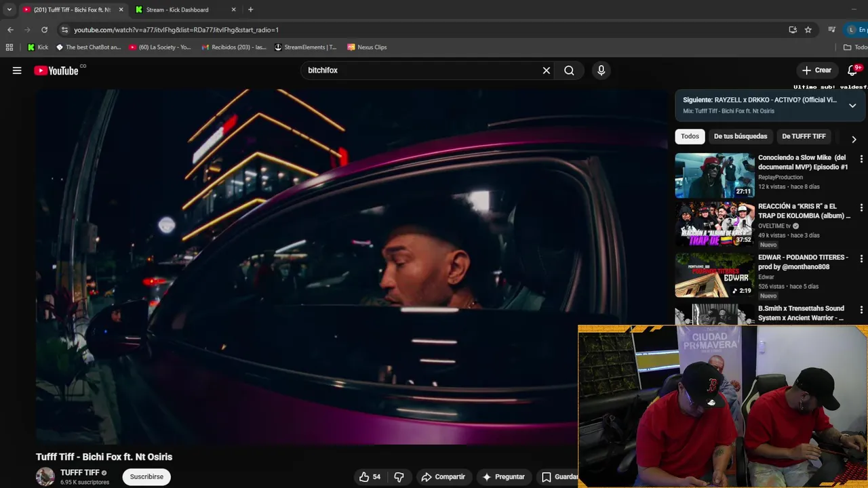Image resolution: width=868 pixels, height=488 pixels.
Task: Open La Society YouTube bookmark
Action: (160, 47)
